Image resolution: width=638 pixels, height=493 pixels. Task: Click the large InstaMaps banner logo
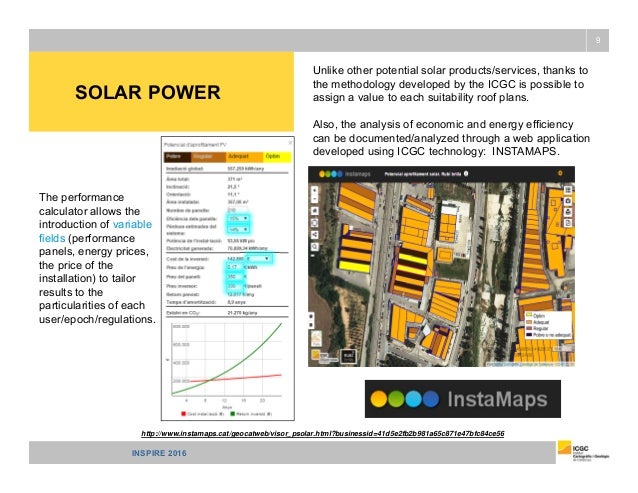pos(463,399)
